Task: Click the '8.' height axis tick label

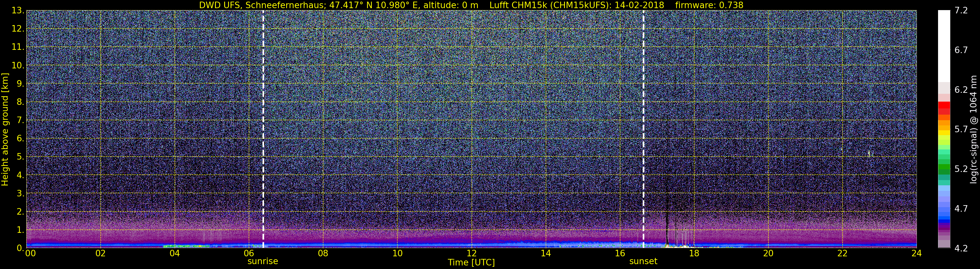Action: (x=20, y=102)
